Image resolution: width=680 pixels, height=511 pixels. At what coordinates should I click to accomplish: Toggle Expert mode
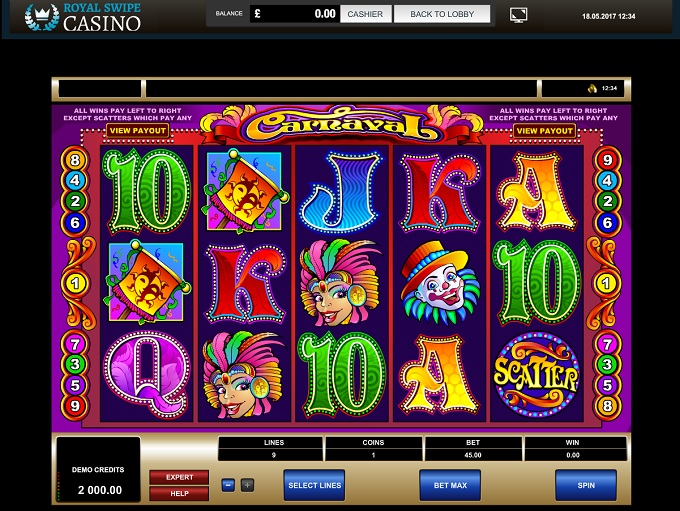179,477
